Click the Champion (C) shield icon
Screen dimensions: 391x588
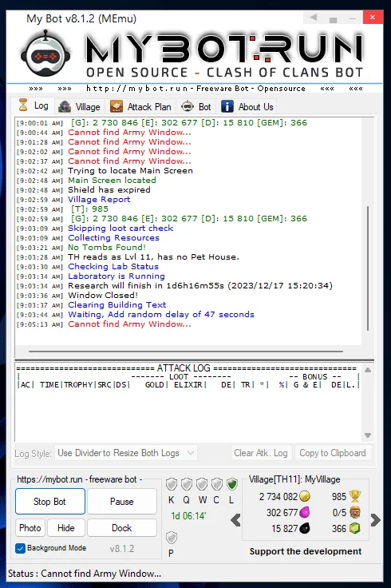(x=217, y=484)
